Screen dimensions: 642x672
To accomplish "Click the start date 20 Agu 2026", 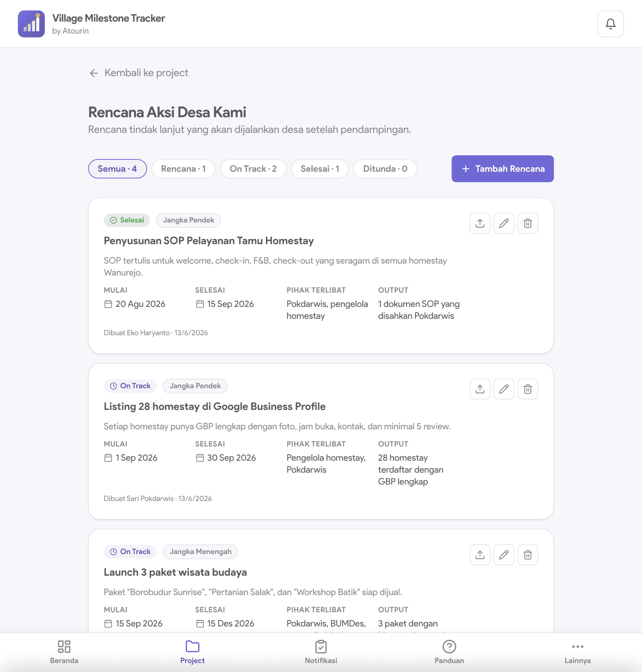I will pos(135,304).
